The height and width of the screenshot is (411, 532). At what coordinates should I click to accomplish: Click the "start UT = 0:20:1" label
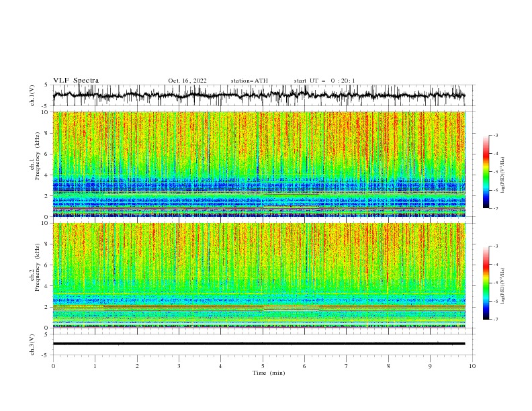pyautogui.click(x=324, y=81)
